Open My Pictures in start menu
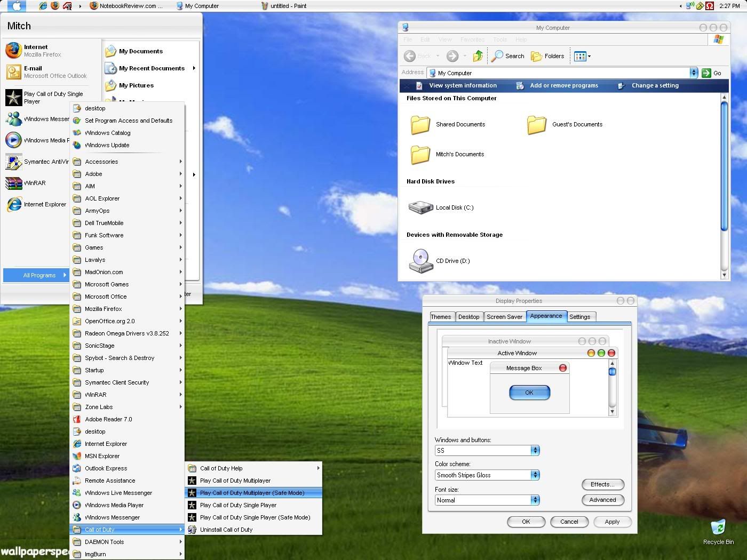The width and height of the screenshot is (747, 560). (130, 85)
